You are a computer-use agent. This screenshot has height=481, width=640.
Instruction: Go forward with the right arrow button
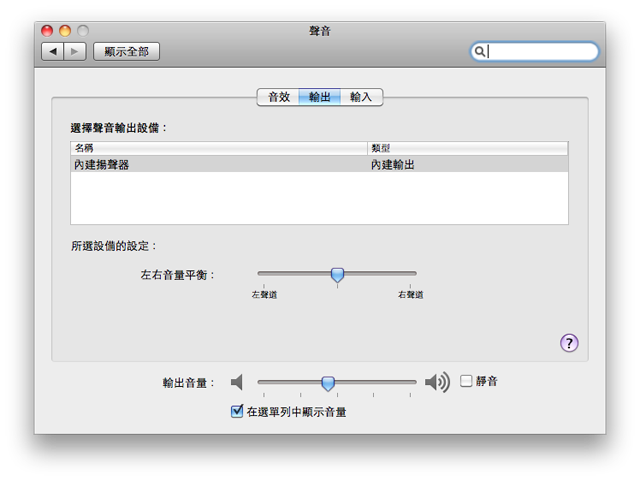(75, 51)
